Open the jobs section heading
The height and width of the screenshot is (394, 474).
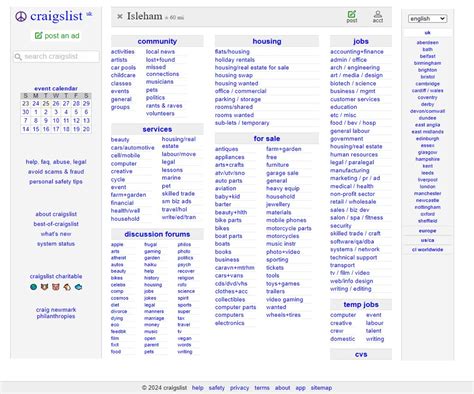(361, 41)
